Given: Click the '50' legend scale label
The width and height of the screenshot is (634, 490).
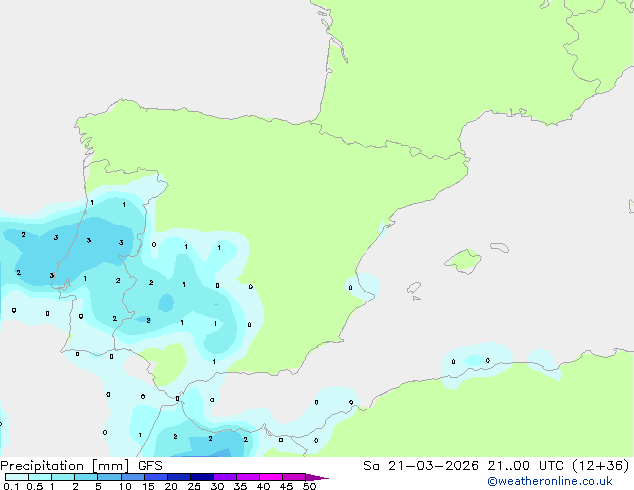Looking at the screenshot, I should click(x=309, y=486).
